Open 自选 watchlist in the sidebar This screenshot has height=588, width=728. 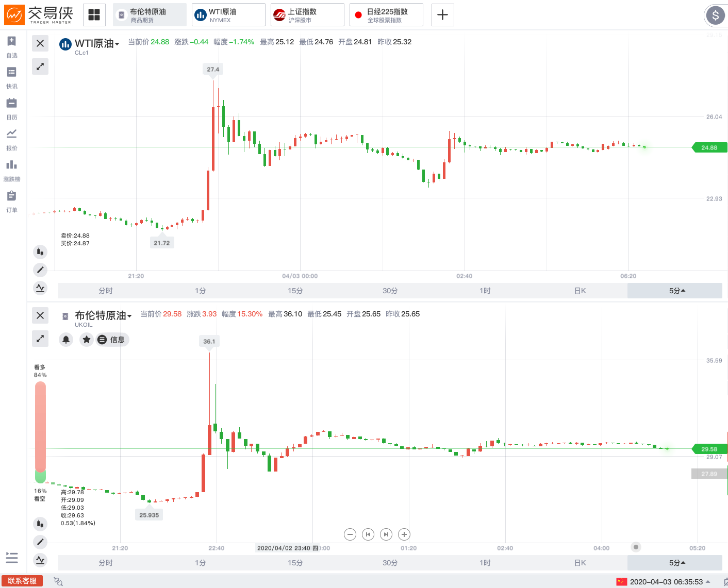coord(12,47)
